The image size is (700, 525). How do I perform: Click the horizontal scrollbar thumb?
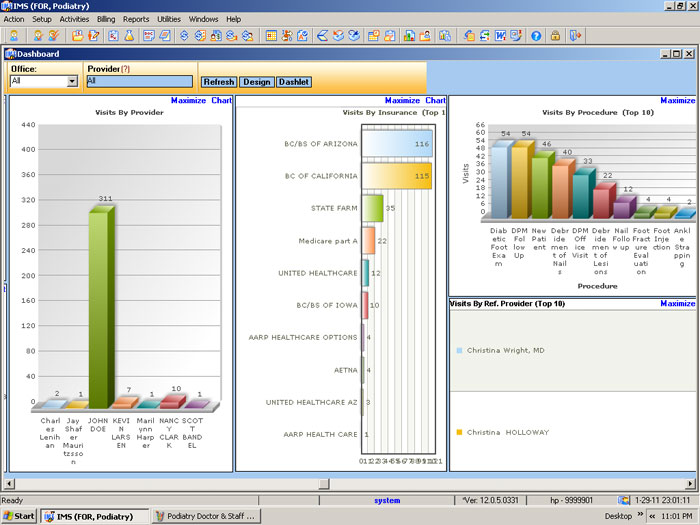(x=325, y=483)
